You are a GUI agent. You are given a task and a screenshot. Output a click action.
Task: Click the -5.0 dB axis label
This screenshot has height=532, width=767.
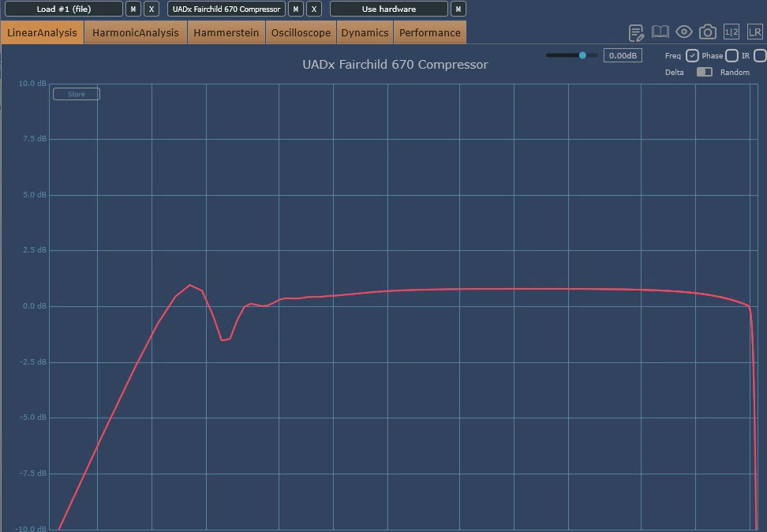pos(33,418)
